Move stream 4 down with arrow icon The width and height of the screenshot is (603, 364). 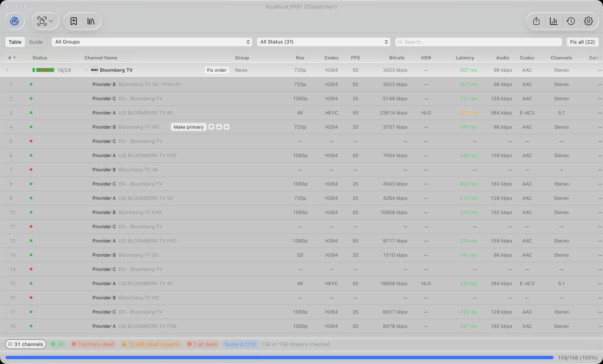[x=219, y=127]
